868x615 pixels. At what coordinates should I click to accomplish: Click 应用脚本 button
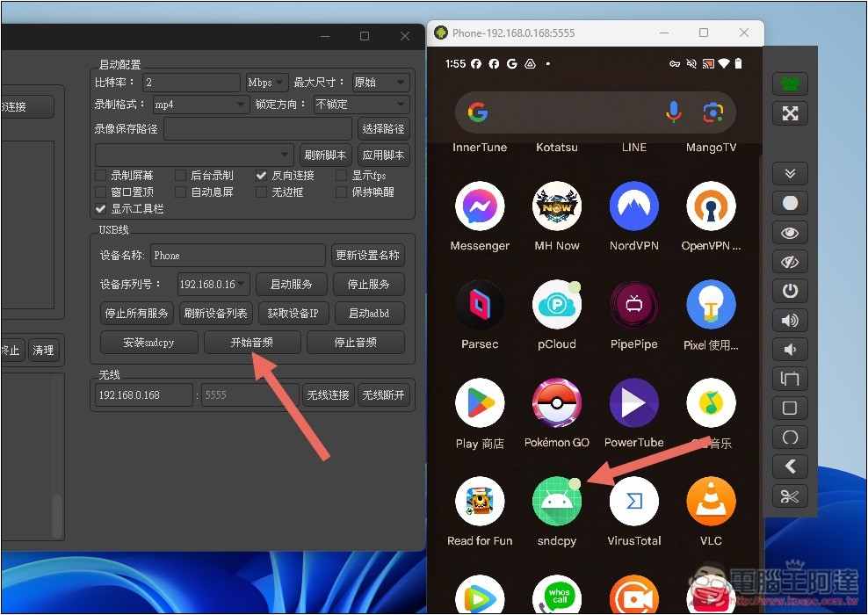click(384, 155)
